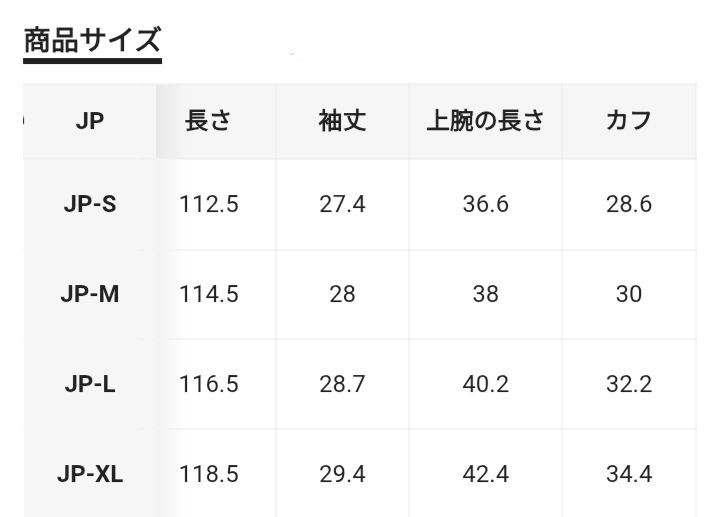Screen dimensions: 720x517
Task: Select the JP column header
Action: click(x=90, y=121)
